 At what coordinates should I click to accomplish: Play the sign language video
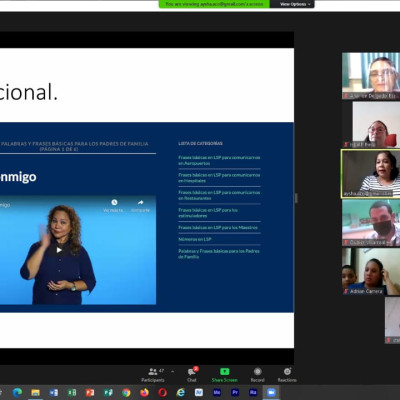59,250
